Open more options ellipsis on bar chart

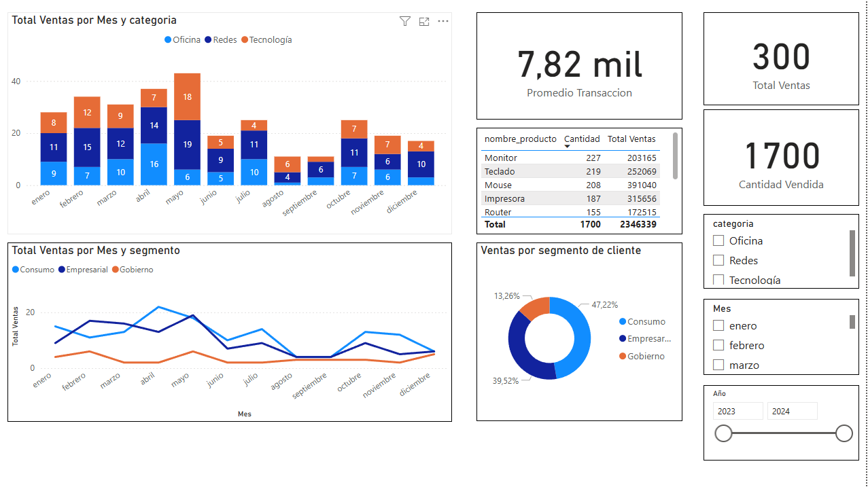click(443, 21)
